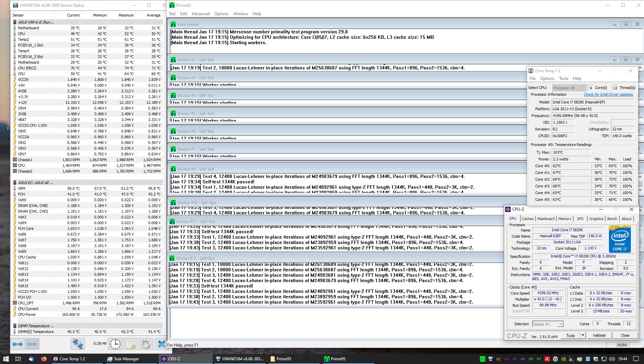Collapse the DIMM Temperature sensor group
This screenshot has width=644, height=364.
14,326
